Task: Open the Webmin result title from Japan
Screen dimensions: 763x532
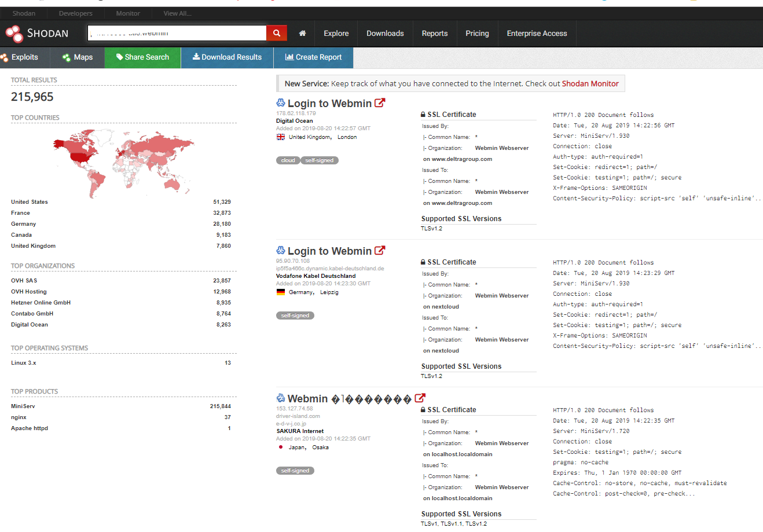Action: tap(350, 398)
